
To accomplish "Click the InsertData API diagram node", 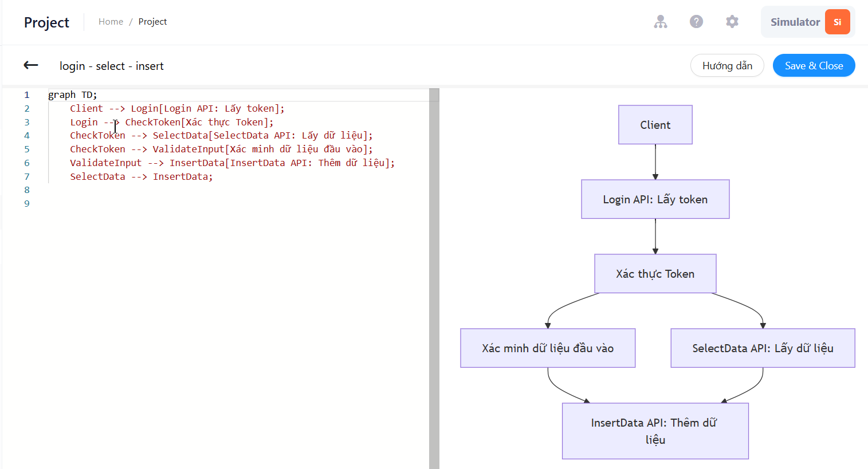I will tap(655, 431).
